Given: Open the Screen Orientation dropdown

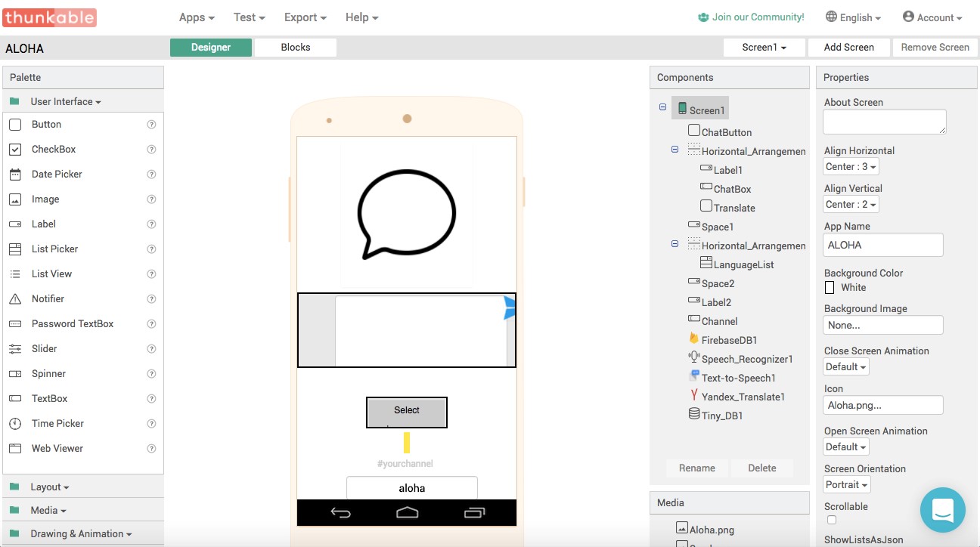Looking at the screenshot, I should [x=846, y=485].
